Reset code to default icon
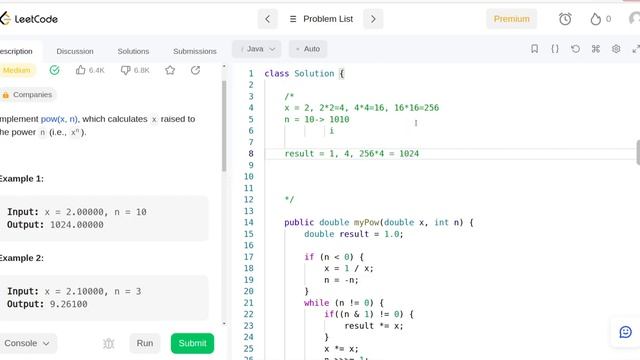 575,49
